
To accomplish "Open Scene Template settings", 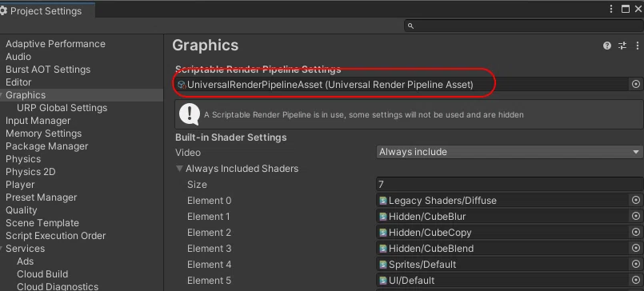I will 42,223.
